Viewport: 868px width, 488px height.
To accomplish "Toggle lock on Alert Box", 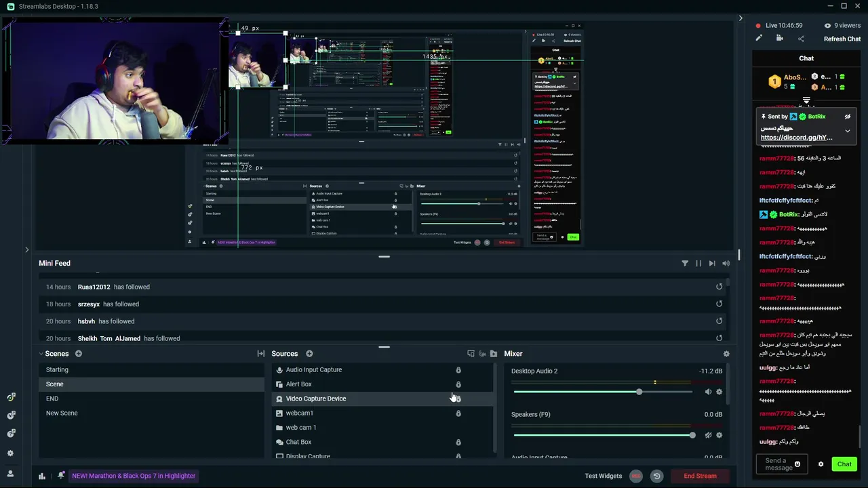I will [458, 384].
